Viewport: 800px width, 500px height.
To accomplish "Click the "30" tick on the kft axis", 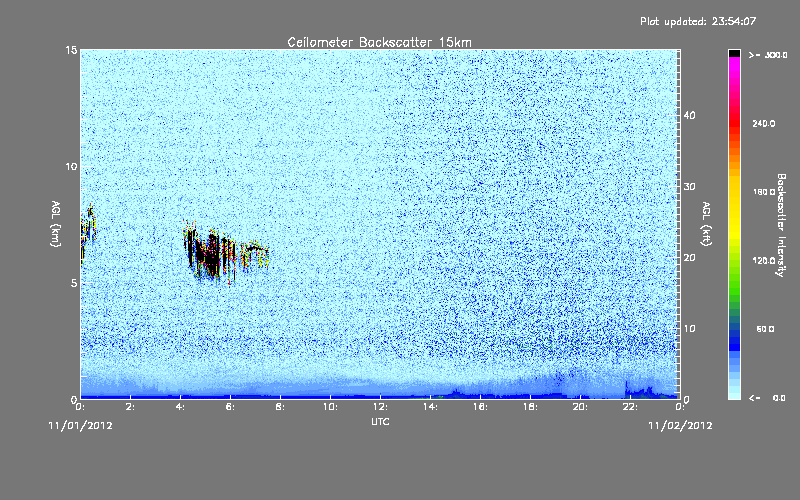I will [x=689, y=186].
